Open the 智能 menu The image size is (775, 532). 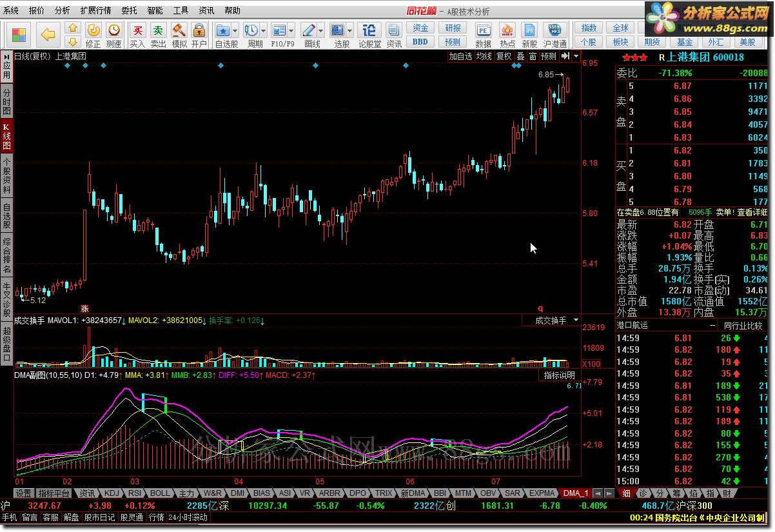[155, 11]
